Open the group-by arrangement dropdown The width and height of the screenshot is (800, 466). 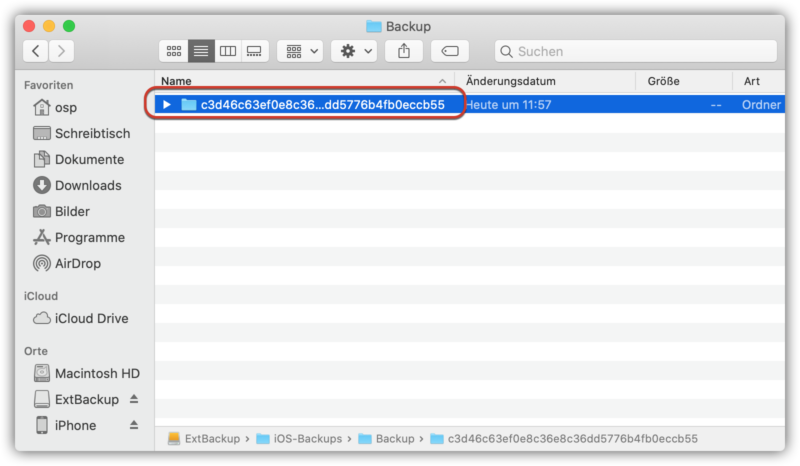point(300,51)
